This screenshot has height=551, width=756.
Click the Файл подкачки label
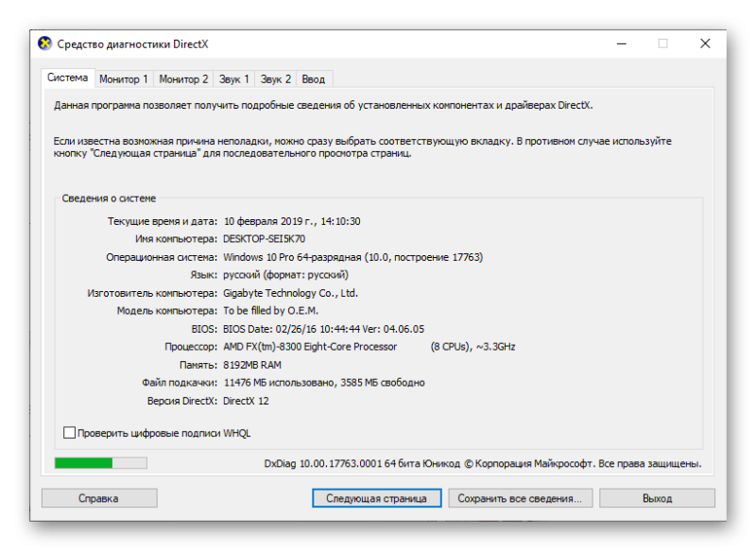pos(180,383)
